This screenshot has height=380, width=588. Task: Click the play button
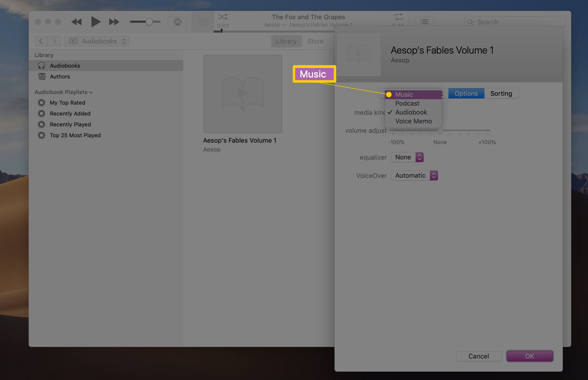pos(96,22)
